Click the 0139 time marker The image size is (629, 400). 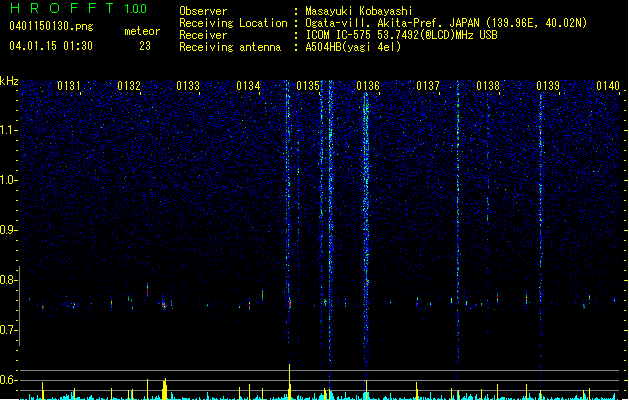coord(548,86)
